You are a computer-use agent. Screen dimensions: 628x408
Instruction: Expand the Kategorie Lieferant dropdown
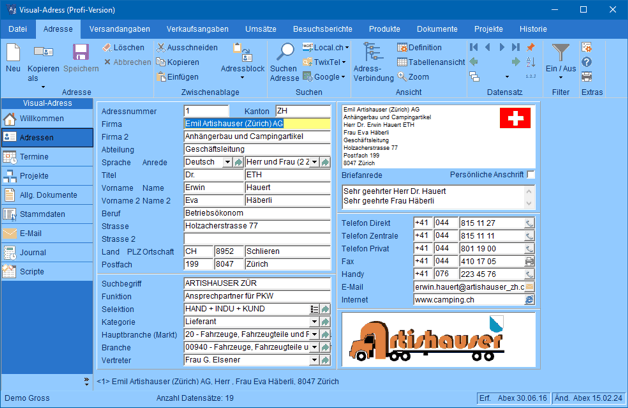click(315, 322)
